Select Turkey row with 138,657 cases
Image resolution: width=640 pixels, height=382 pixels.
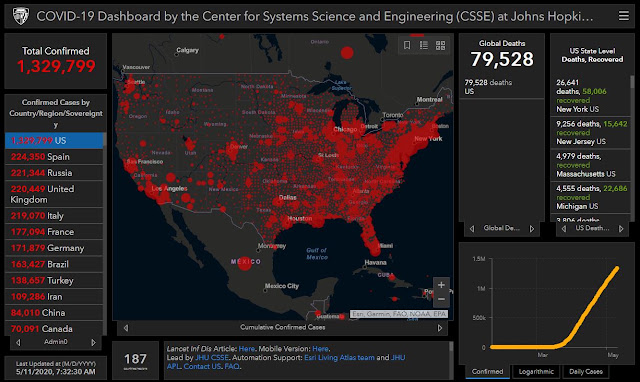click(x=54, y=280)
